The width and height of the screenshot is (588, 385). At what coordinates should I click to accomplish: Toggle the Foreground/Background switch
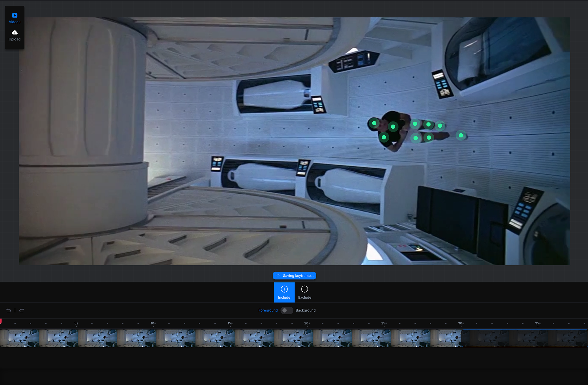[287, 310]
